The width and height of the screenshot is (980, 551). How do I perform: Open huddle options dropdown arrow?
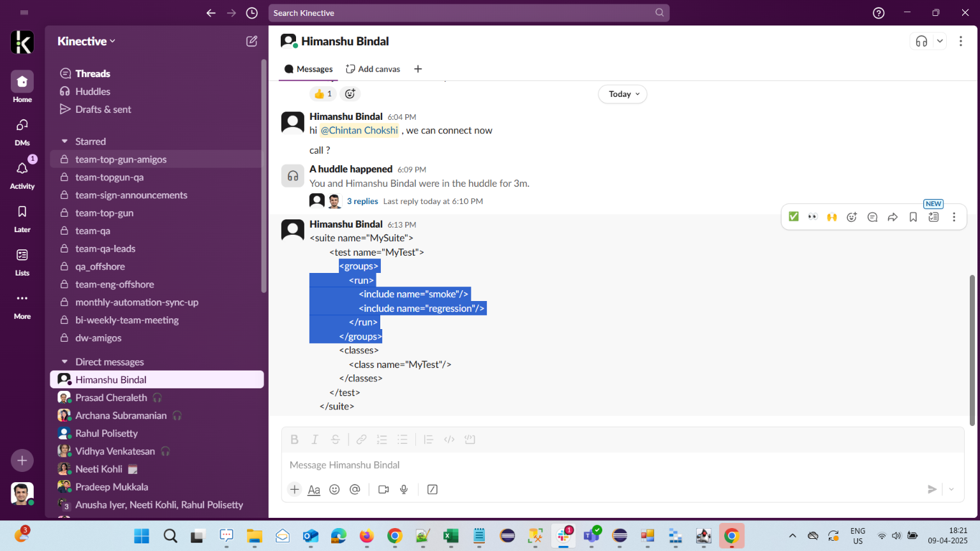click(940, 41)
